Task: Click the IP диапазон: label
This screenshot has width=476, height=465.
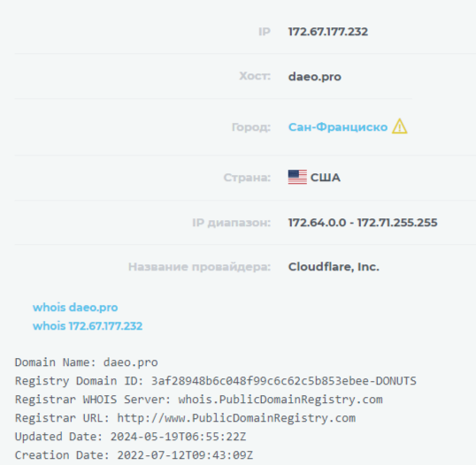Action: [231, 223]
